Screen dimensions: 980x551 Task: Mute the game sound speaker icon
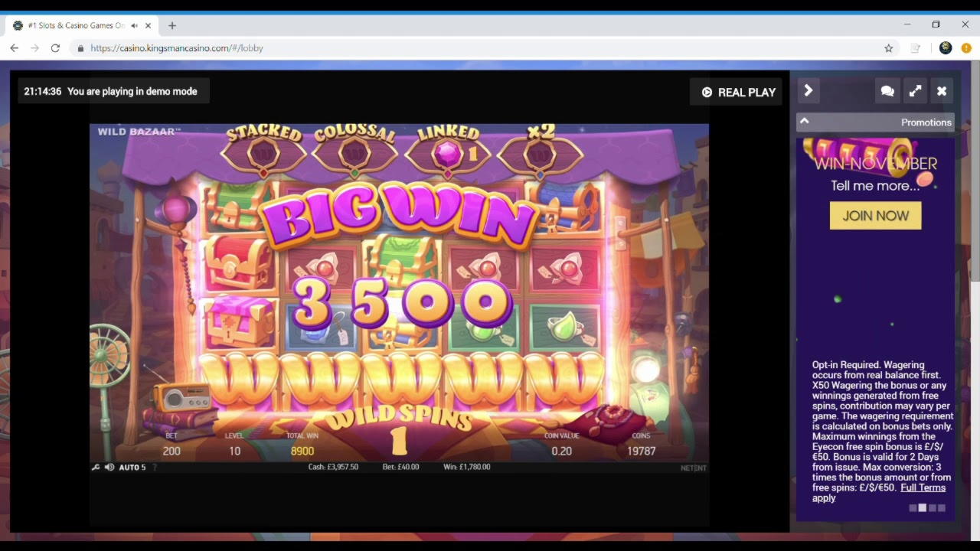tap(109, 467)
